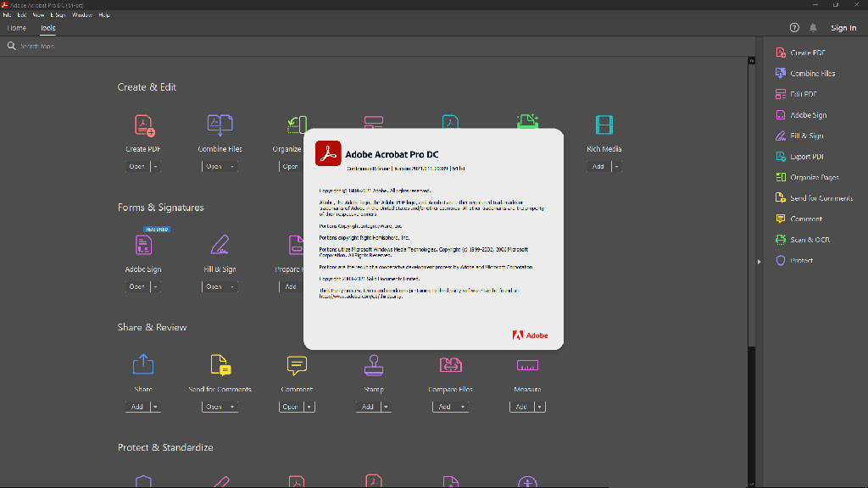
Task: Open Combine Files in the right pane
Action: [x=805, y=73]
